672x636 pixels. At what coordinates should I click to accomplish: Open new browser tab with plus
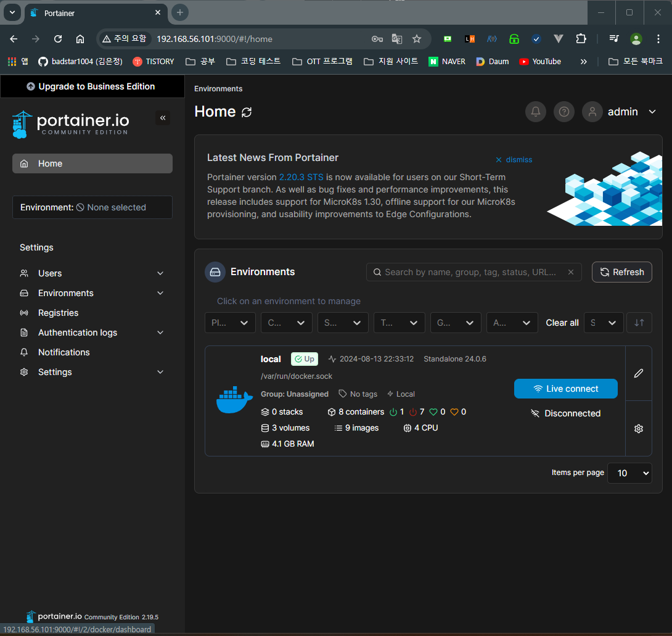coord(180,12)
